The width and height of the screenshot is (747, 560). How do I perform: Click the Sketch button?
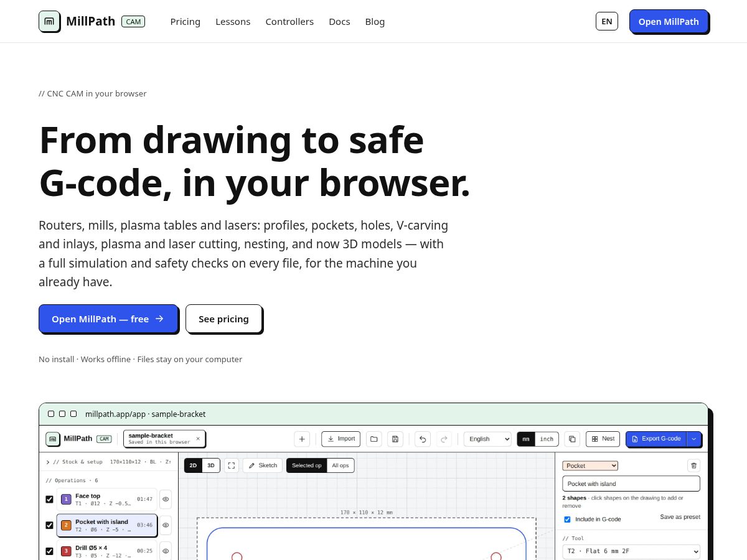coord(262,465)
